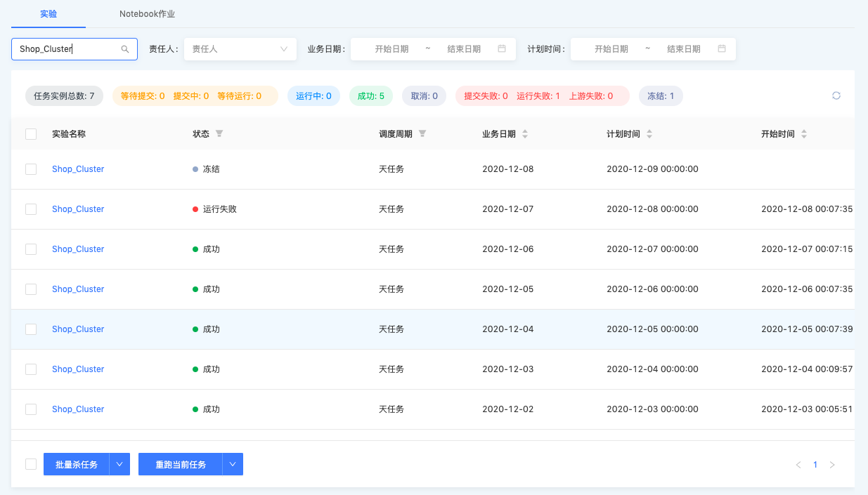Filter by 提交中: 0 label
Screen dimensions: 868x495
point(191,95)
